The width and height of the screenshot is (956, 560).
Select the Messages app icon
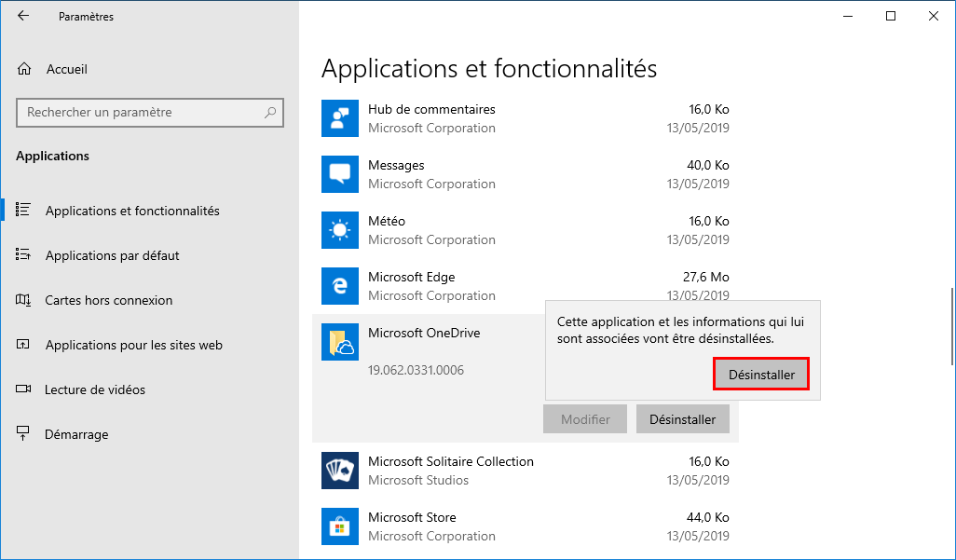click(339, 174)
